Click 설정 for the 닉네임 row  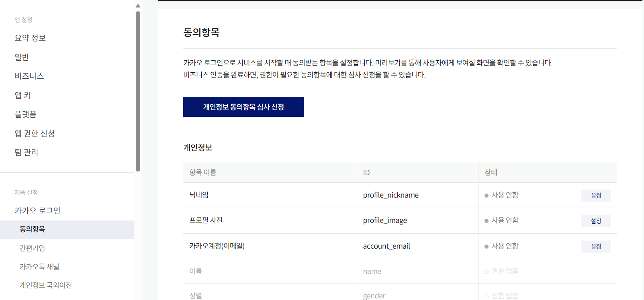click(596, 195)
